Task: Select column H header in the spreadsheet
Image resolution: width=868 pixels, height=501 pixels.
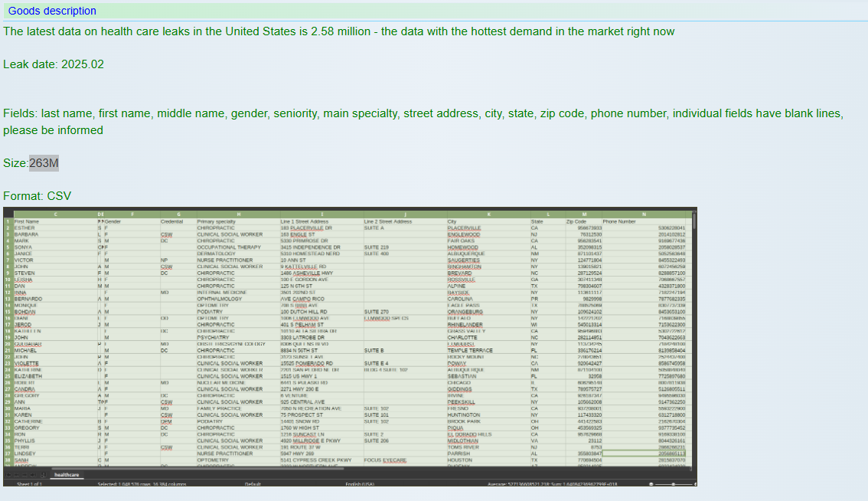Action: coord(237,214)
